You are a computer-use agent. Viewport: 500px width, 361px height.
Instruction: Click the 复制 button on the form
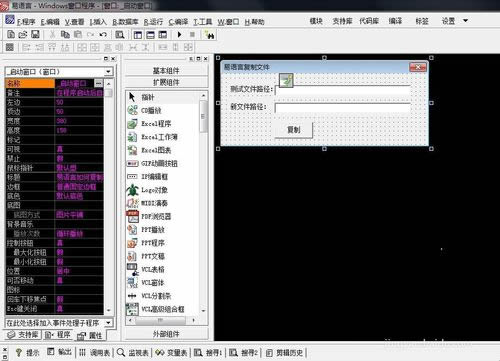click(294, 130)
